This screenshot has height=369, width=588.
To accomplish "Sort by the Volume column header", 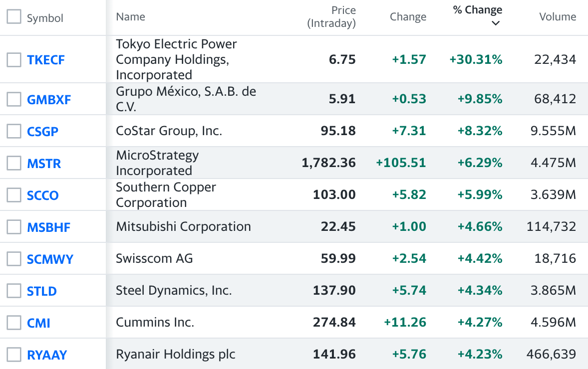I will tap(558, 17).
